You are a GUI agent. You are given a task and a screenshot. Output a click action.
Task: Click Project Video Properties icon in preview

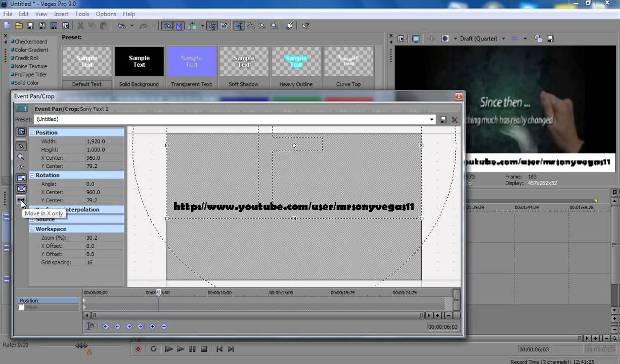tap(401, 38)
